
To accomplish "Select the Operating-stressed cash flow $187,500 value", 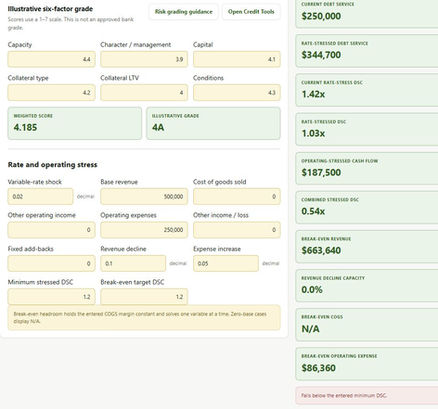I will coord(321,172).
